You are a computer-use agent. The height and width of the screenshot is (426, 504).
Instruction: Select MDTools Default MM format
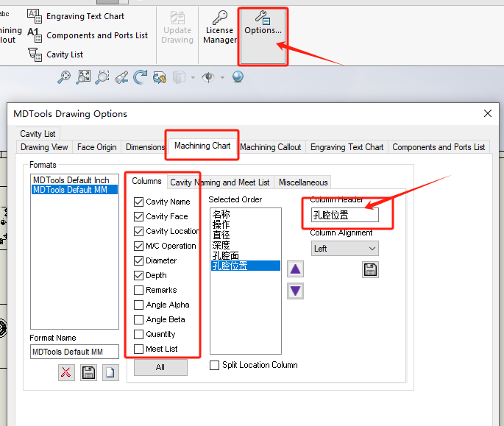click(x=74, y=190)
